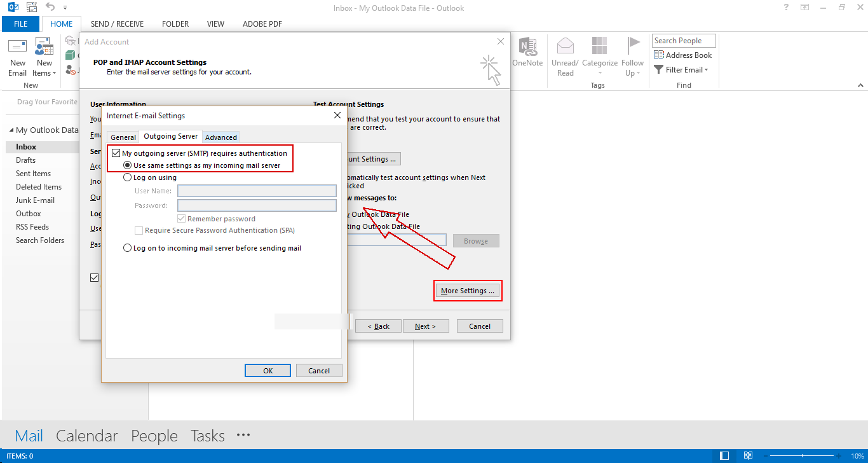Open the Drafts folder

pyautogui.click(x=25, y=160)
